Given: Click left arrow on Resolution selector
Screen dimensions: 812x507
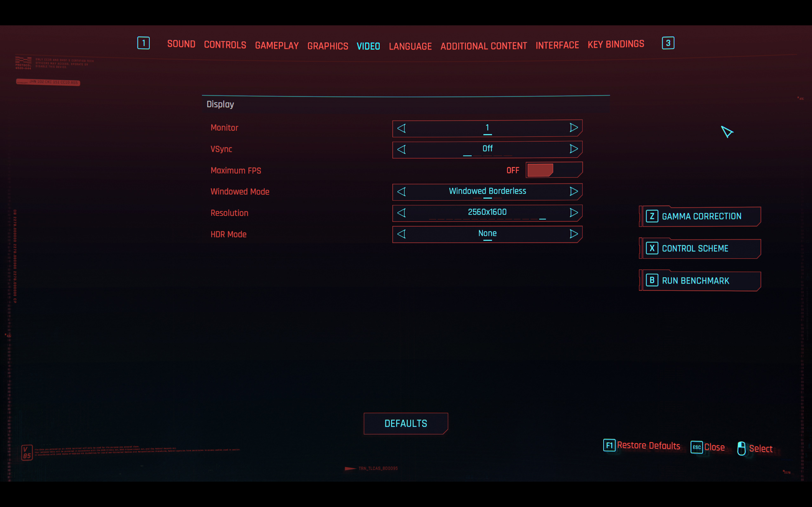Looking at the screenshot, I should (402, 213).
